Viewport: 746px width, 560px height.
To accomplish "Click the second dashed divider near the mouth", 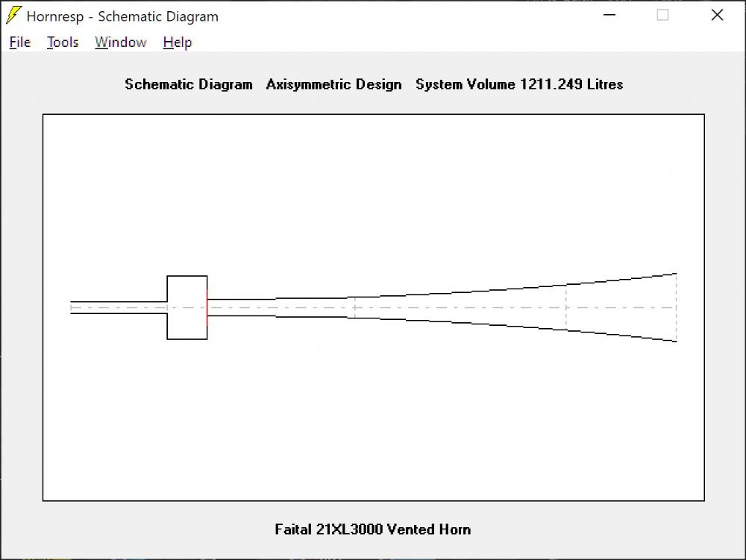I will (566, 307).
